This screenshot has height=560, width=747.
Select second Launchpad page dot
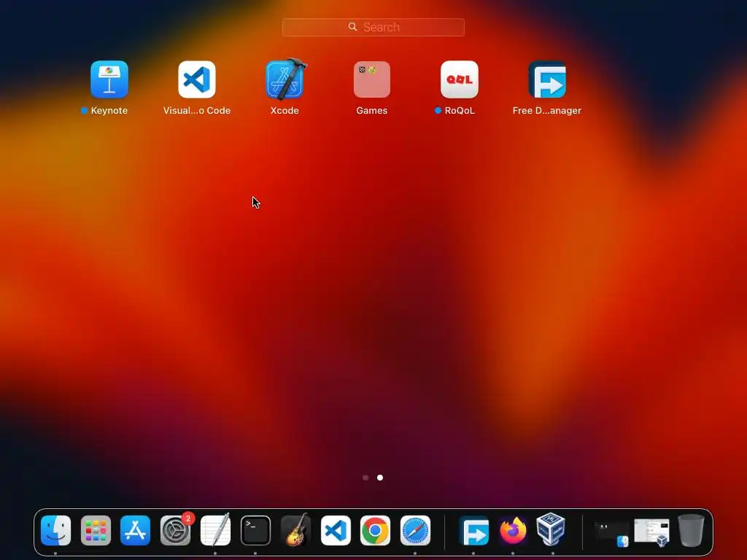coord(379,477)
